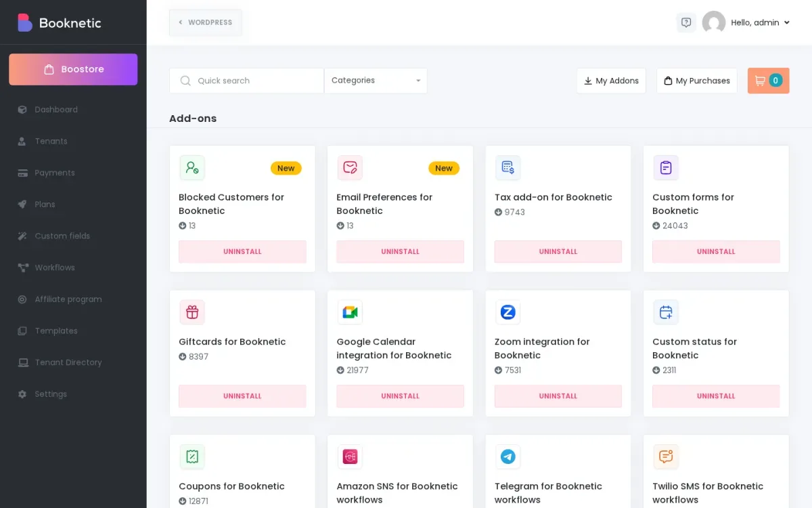The height and width of the screenshot is (508, 812).
Task: Click the Plans rocket icon in sidebar
Action: pyautogui.click(x=22, y=205)
